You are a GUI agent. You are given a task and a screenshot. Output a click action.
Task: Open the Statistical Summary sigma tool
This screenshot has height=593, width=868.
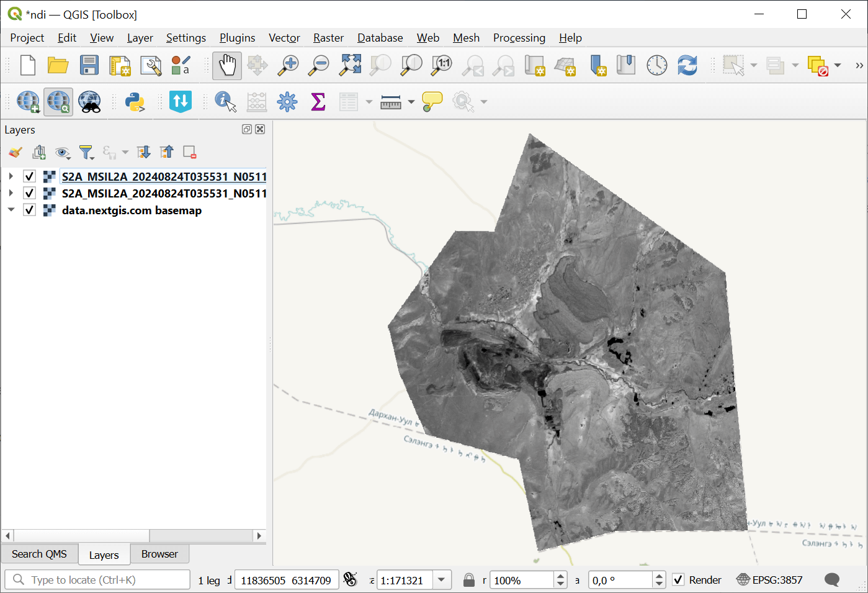tap(318, 102)
